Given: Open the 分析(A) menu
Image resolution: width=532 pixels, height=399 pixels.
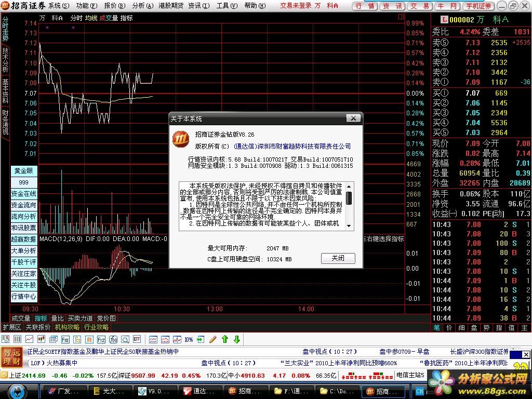Looking at the screenshot, I should click(x=143, y=5).
